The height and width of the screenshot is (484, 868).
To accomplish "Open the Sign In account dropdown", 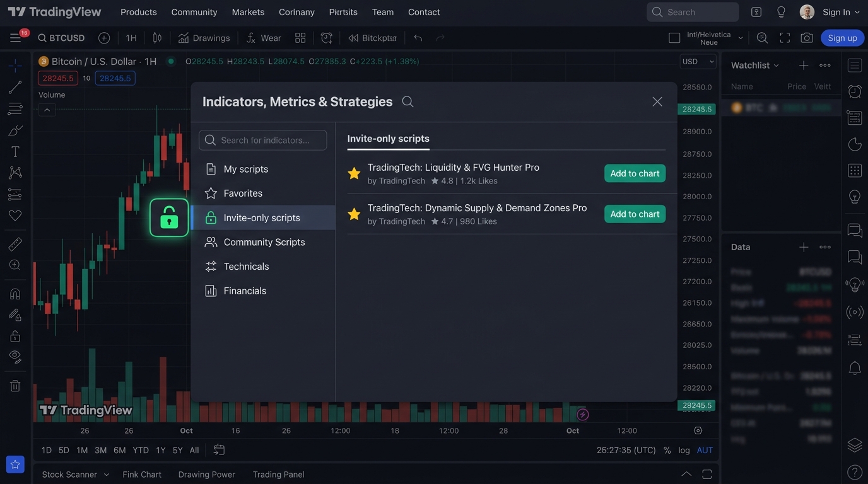I will 841,12.
